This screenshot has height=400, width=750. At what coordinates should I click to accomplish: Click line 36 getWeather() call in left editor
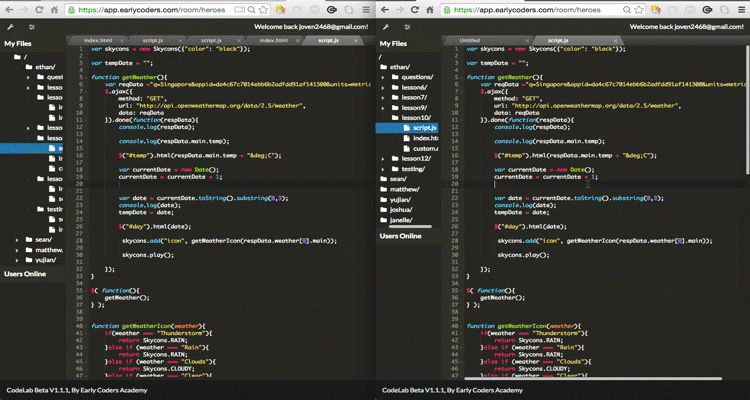[127, 297]
